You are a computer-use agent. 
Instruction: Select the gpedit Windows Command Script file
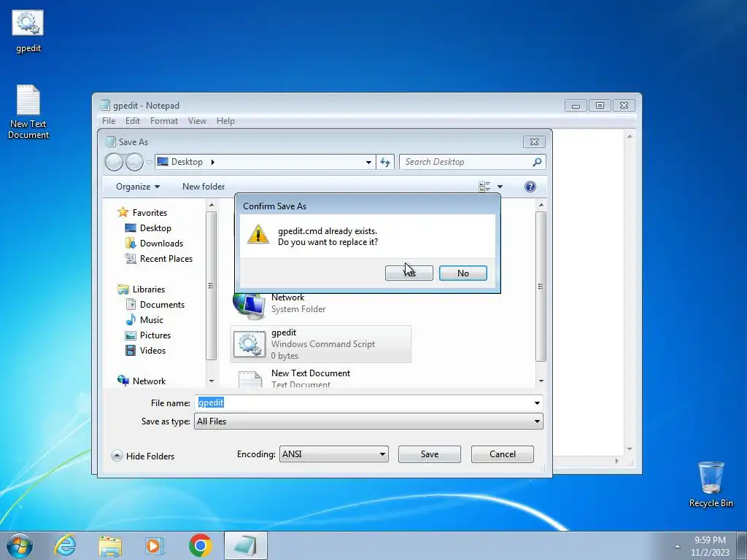[x=321, y=344]
